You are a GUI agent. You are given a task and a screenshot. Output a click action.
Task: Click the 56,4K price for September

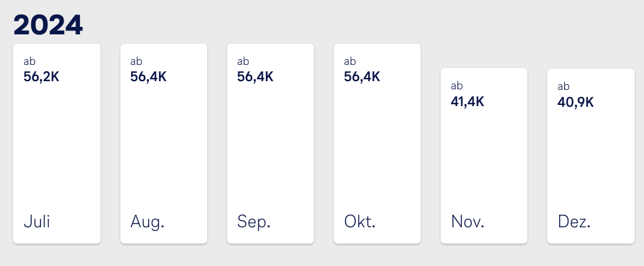tap(255, 77)
